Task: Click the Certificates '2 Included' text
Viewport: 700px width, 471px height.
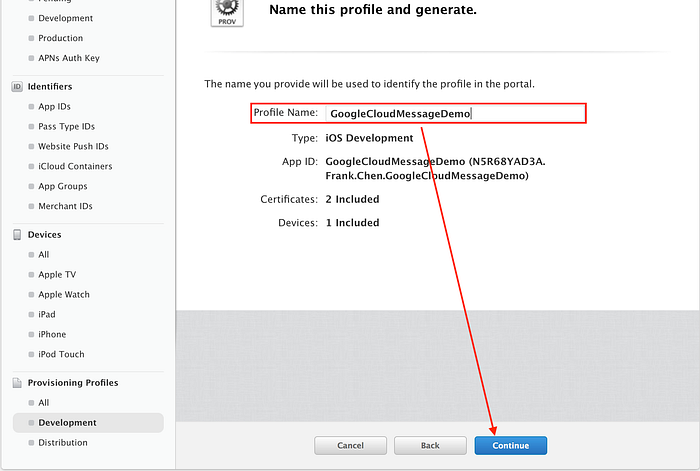Action: [352, 199]
